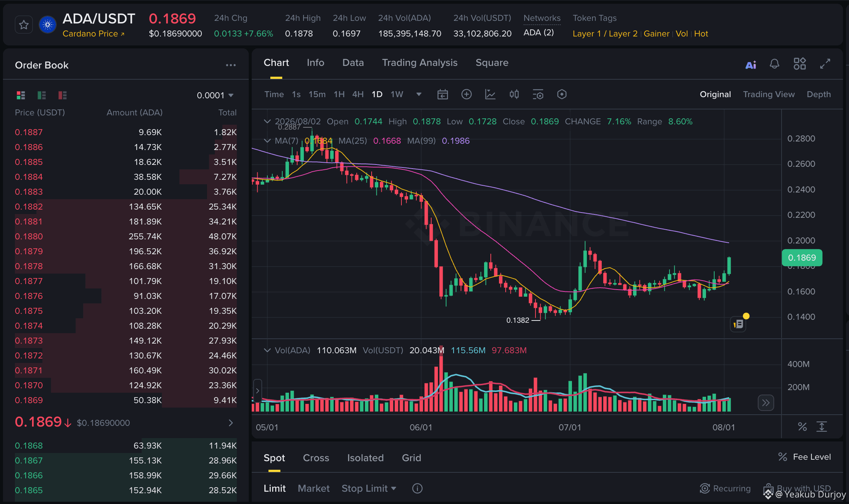Select the candlestick chart type icon

coord(514,95)
